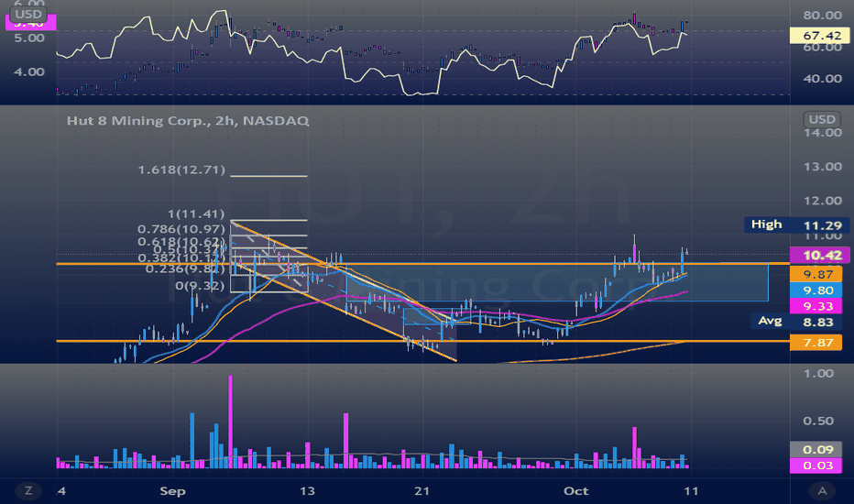This screenshot has height=504, width=854.
Task: Select the lower orange horizontal line at 7.87
Action: pyautogui.click(x=422, y=341)
